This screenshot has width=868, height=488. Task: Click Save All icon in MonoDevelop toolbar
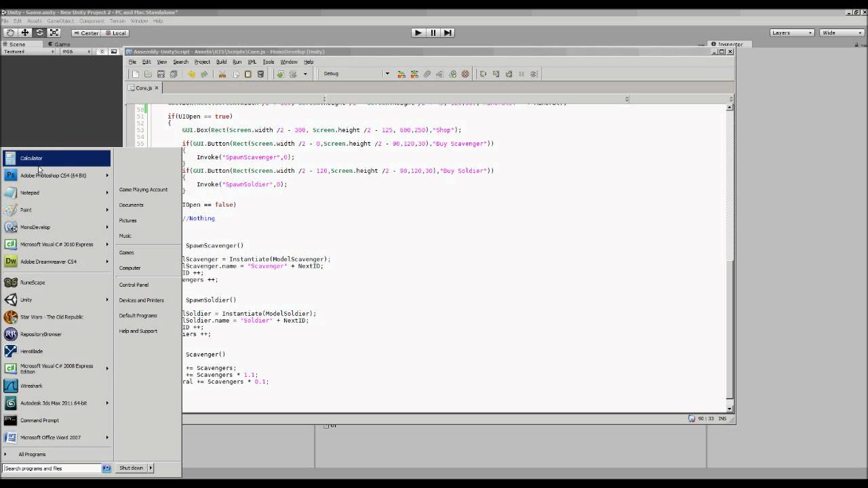click(174, 74)
